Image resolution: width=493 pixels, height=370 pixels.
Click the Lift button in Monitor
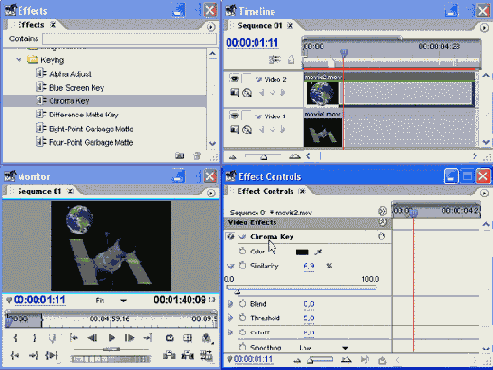[x=169, y=355]
